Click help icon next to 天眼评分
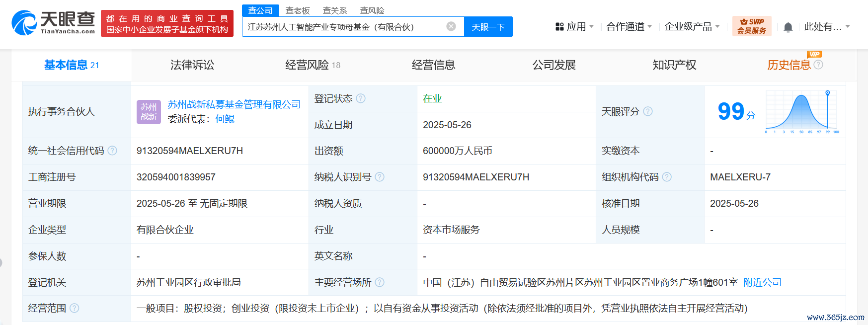The image size is (868, 325). (648, 111)
